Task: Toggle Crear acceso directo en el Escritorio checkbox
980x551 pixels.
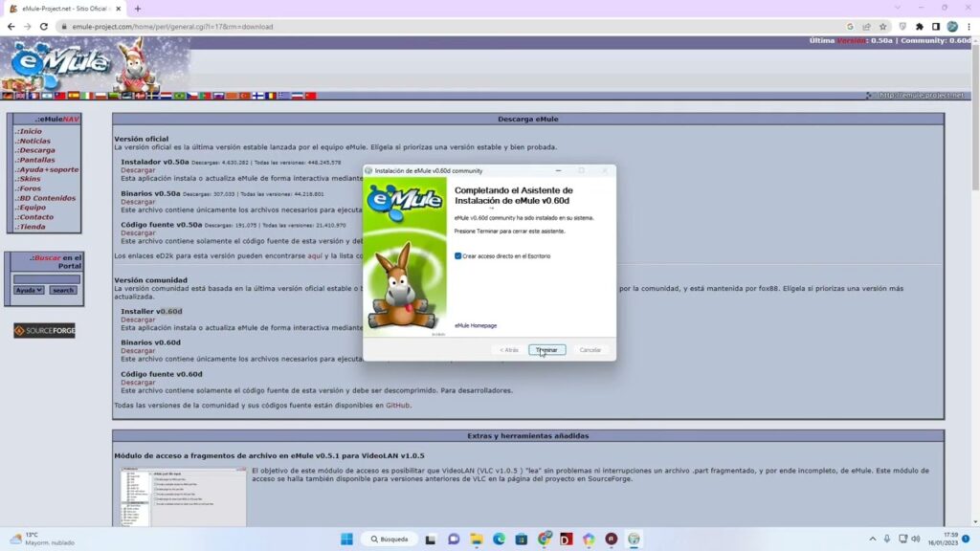Action: pos(458,256)
